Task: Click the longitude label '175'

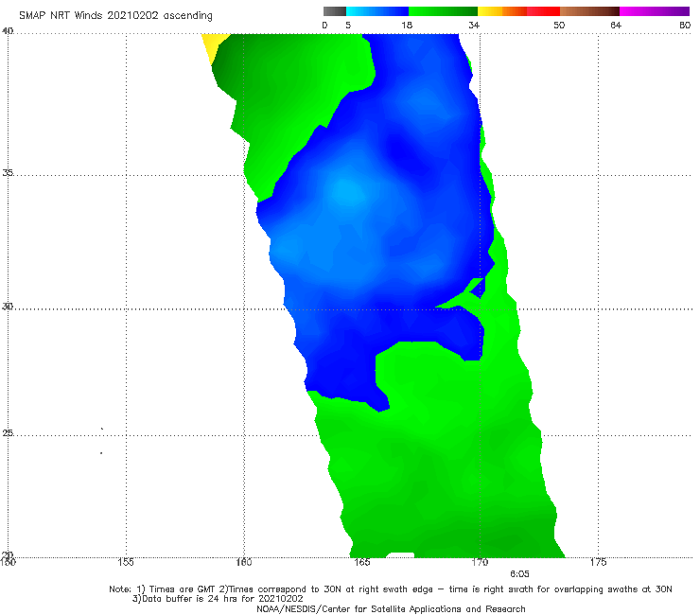Action: (x=598, y=562)
